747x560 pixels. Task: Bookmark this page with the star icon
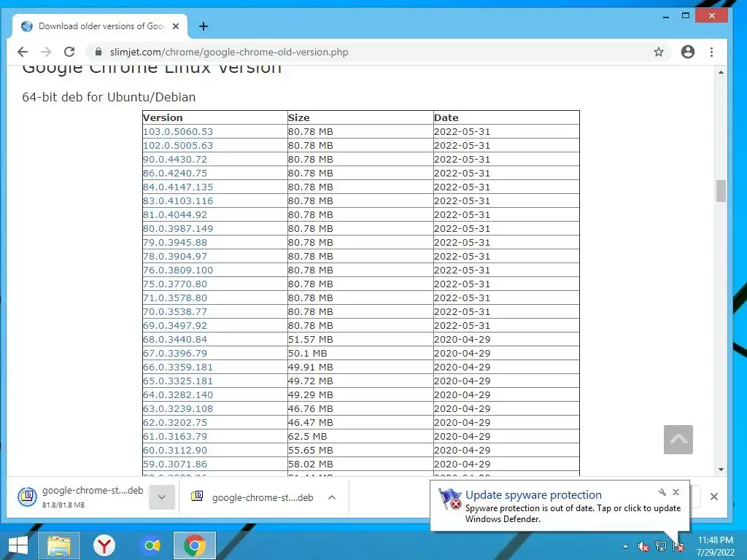659,52
